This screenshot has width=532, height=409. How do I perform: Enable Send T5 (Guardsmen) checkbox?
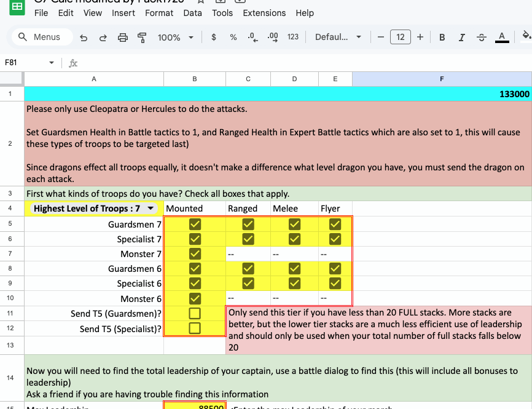point(195,314)
